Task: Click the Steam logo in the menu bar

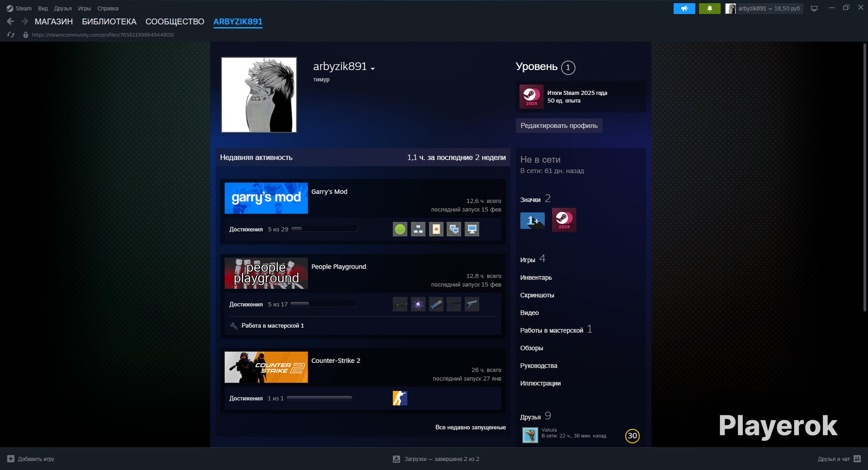Action: click(x=9, y=8)
